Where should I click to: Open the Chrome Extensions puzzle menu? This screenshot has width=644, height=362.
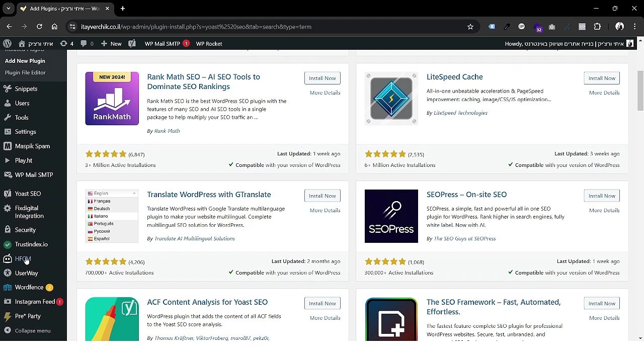click(597, 27)
